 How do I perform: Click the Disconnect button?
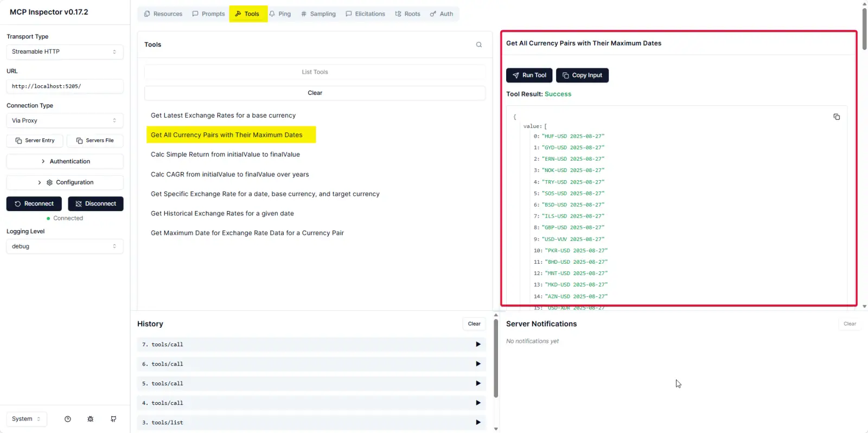click(x=95, y=203)
